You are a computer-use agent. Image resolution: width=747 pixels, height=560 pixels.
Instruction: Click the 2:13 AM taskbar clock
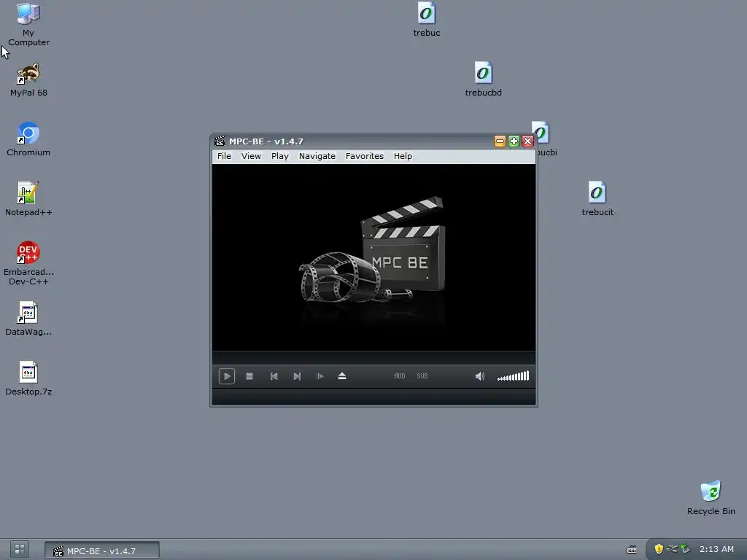(x=716, y=549)
